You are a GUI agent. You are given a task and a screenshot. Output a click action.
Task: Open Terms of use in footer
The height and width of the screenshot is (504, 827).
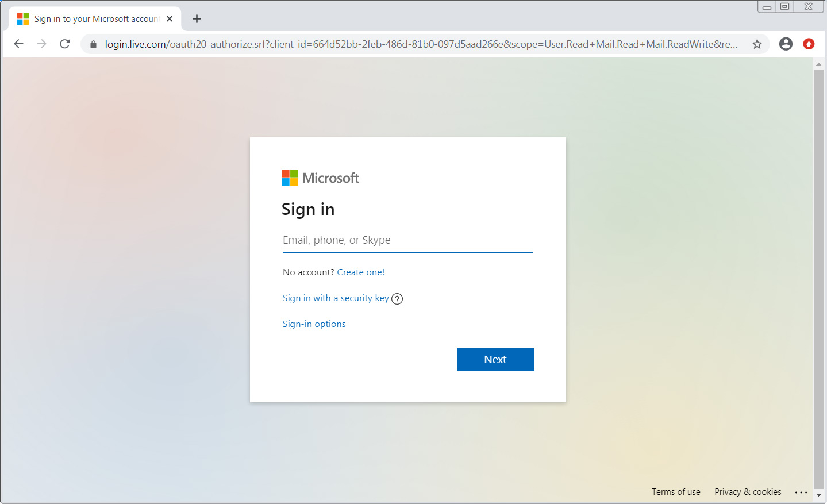point(676,492)
